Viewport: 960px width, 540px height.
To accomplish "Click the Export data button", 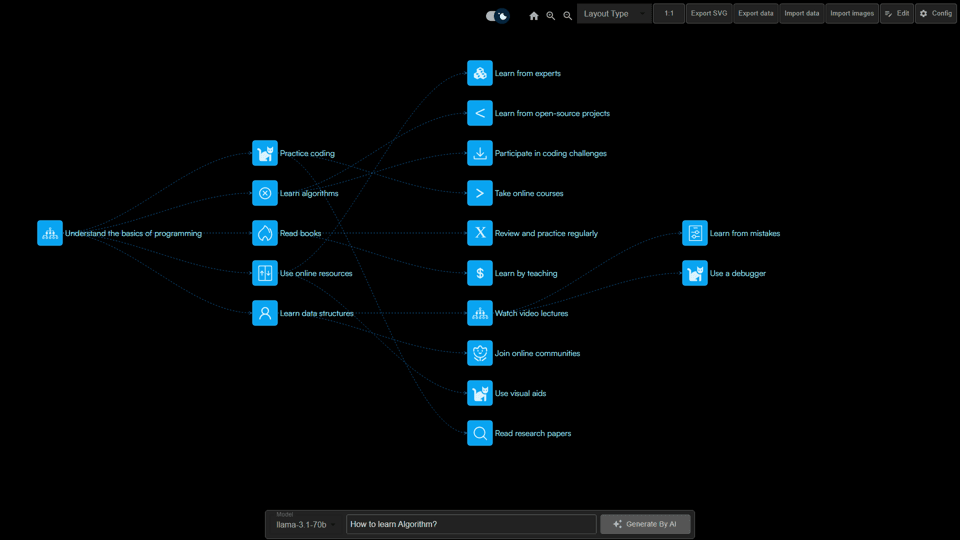I will coord(756,13).
